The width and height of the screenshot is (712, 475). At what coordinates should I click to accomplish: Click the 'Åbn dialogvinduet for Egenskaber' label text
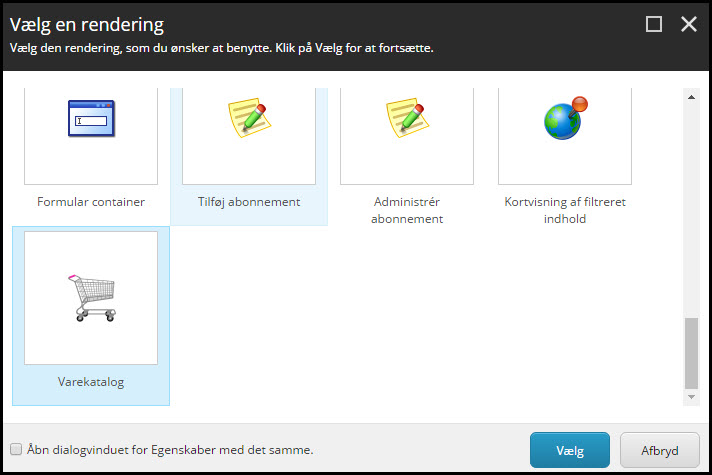click(170, 450)
